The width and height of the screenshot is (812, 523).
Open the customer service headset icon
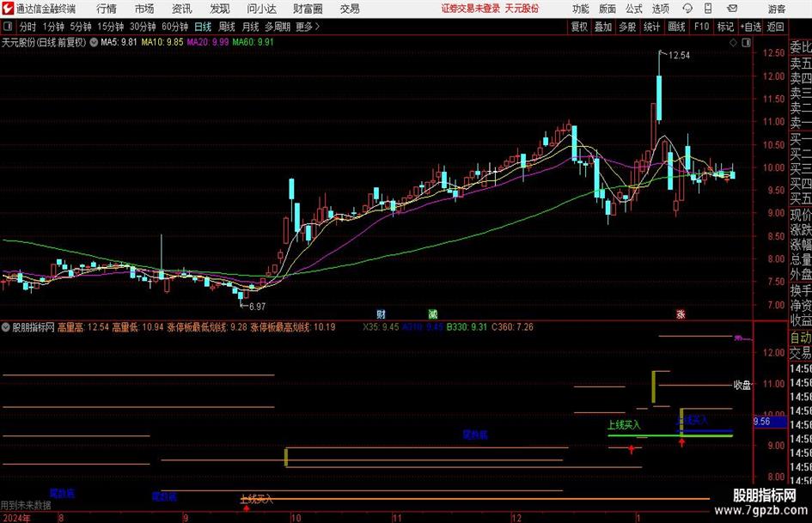pyautogui.click(x=687, y=9)
